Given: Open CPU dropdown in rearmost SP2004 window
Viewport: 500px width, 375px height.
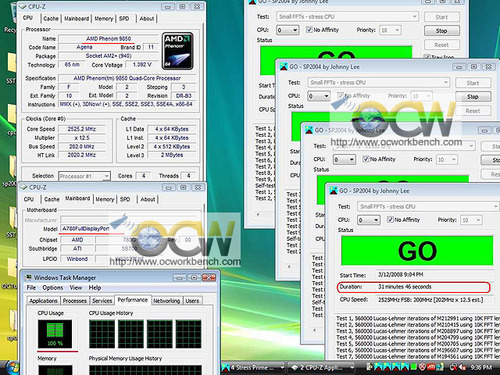Looking at the screenshot, I should [288, 30].
